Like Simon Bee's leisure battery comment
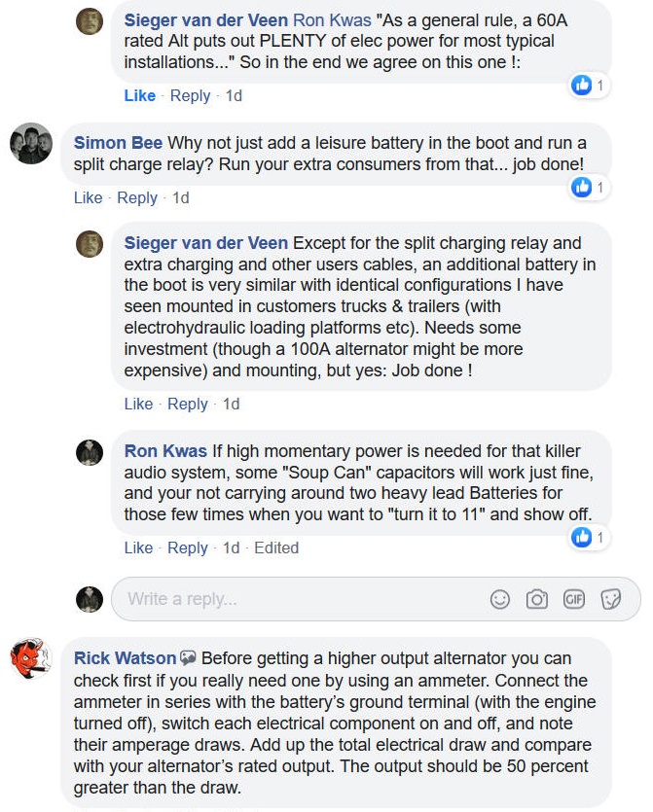Viewport: 653px width, 812px height. (x=88, y=197)
